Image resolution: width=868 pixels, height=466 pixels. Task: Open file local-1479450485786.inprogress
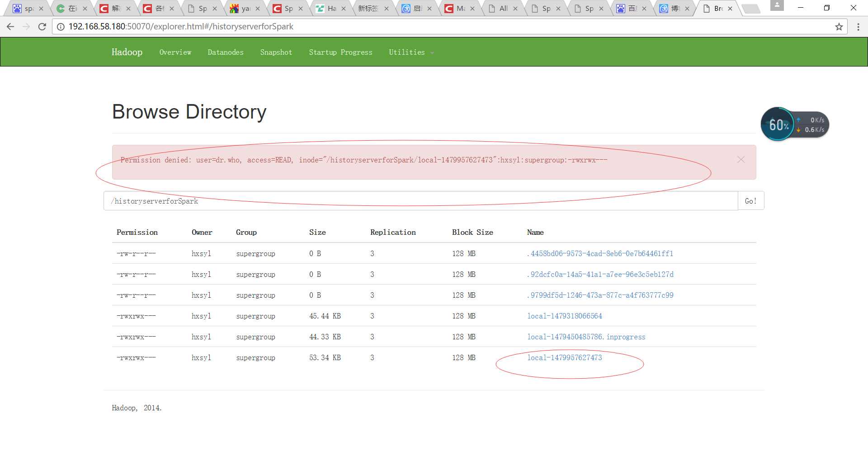click(x=586, y=337)
